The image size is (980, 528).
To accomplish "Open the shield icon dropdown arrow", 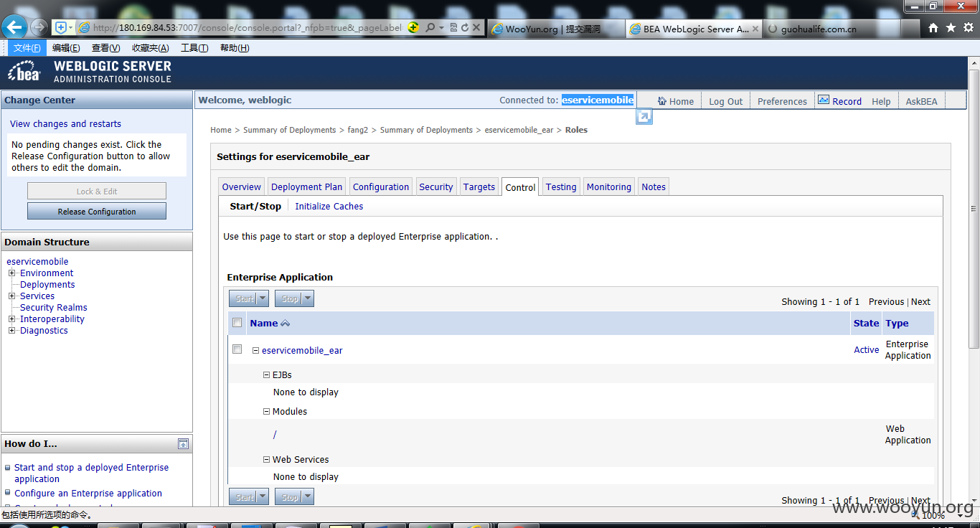I will click(x=70, y=27).
